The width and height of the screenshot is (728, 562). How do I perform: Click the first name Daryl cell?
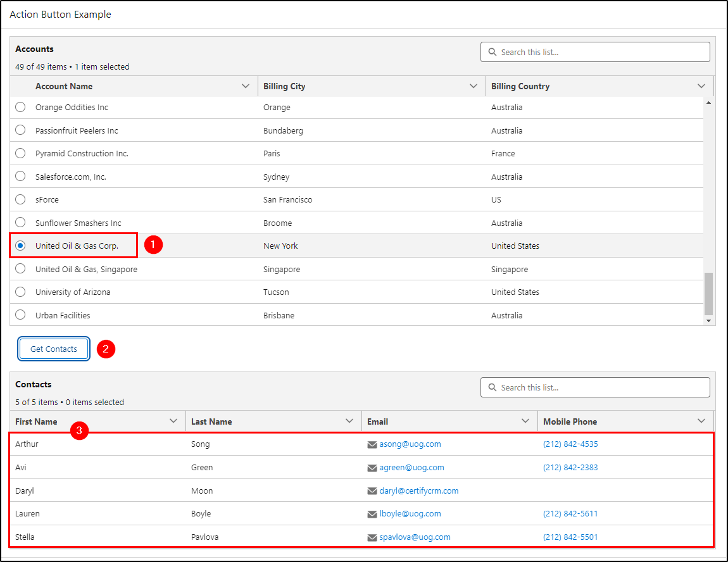25,490
